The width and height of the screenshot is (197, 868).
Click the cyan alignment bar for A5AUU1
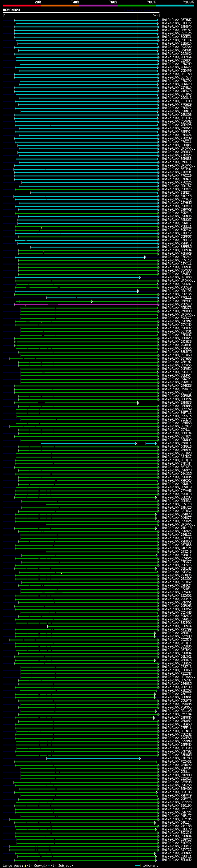click(x=89, y=443)
